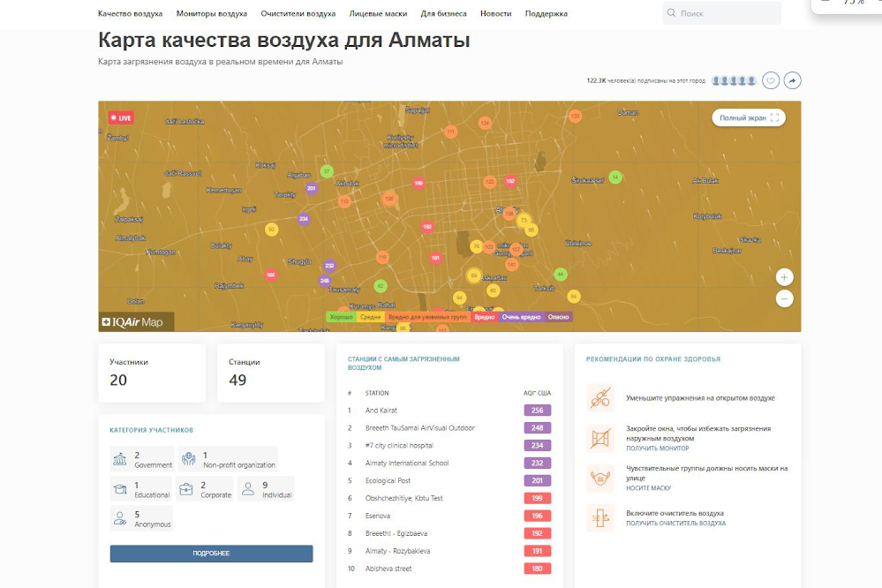Click the closed window recommendation icon

600,438
